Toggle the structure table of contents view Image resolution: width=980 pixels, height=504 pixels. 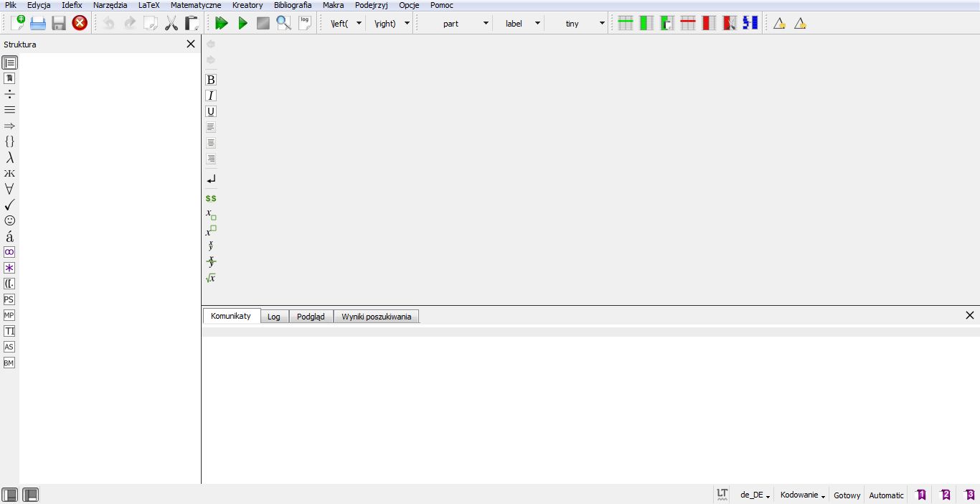pyautogui.click(x=9, y=62)
